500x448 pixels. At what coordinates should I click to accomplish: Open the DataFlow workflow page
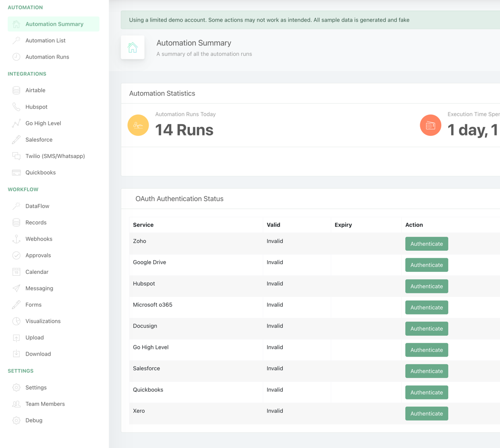pyautogui.click(x=37, y=206)
